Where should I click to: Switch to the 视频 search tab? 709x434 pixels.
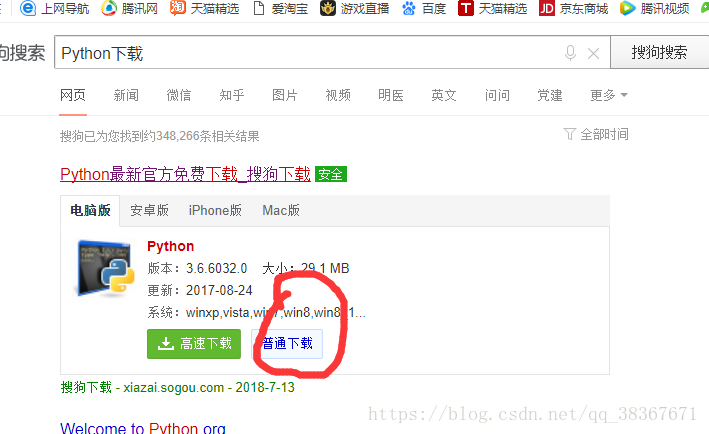[x=338, y=95]
